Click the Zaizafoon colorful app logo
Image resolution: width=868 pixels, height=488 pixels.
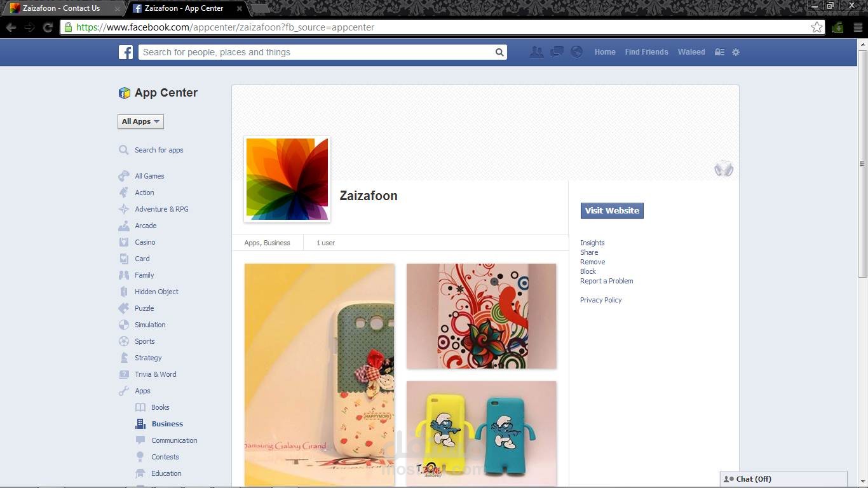287,179
